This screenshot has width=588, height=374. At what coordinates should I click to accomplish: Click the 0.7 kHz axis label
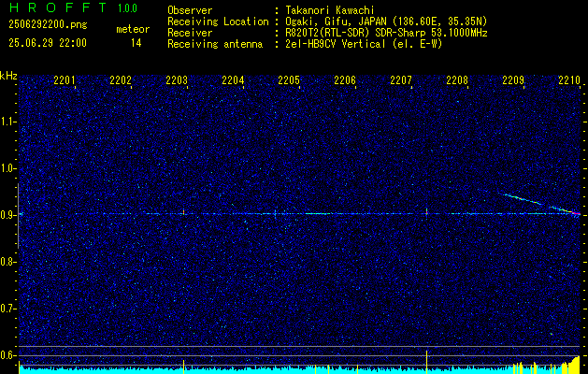(x=8, y=309)
